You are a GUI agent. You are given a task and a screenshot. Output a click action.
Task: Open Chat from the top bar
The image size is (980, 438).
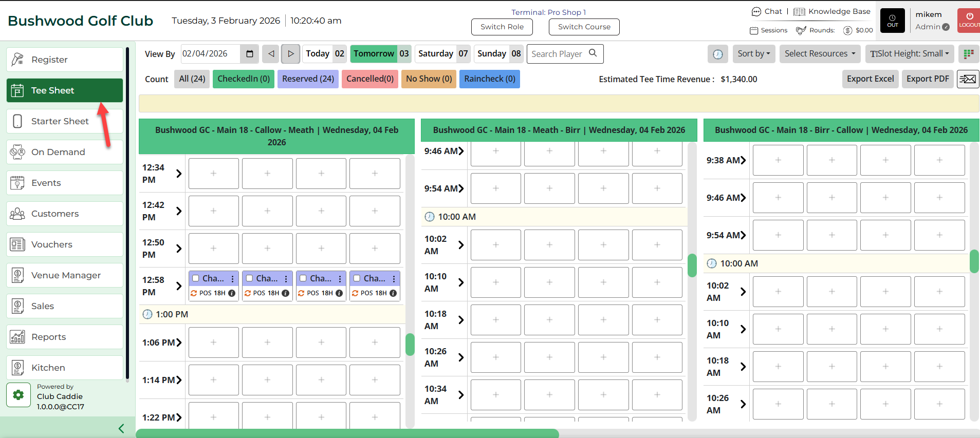[767, 11]
